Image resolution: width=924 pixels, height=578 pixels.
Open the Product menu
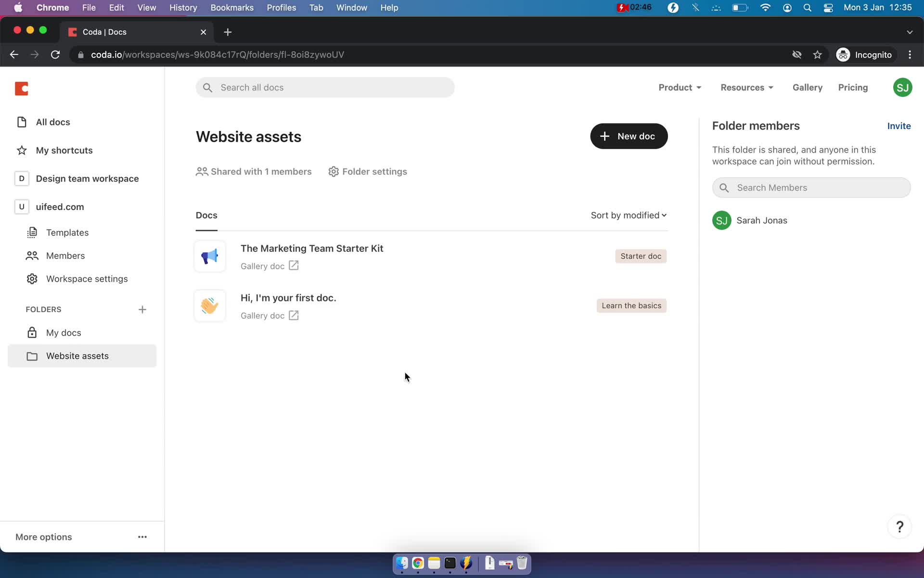[x=680, y=87]
